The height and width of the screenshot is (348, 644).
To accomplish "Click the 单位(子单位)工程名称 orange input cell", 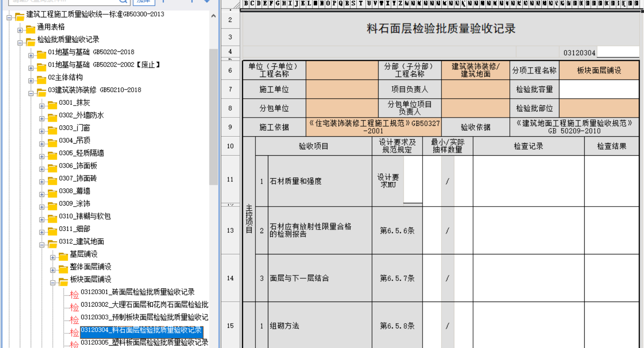I will tap(342, 70).
